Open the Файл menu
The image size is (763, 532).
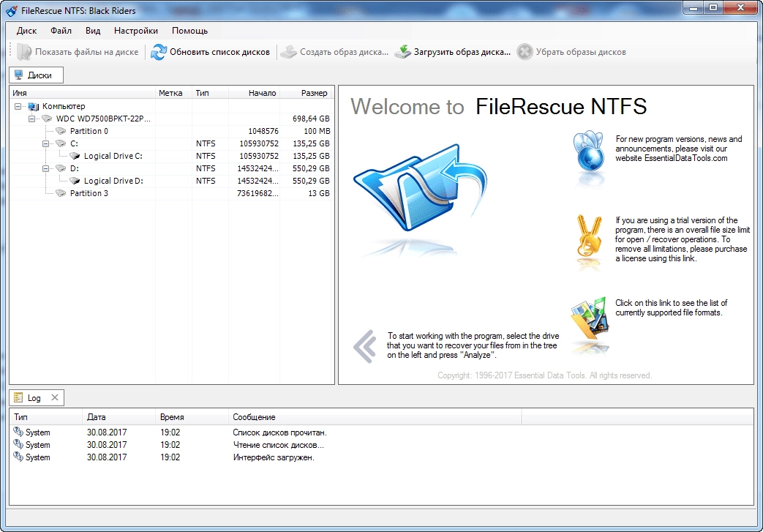pos(61,31)
